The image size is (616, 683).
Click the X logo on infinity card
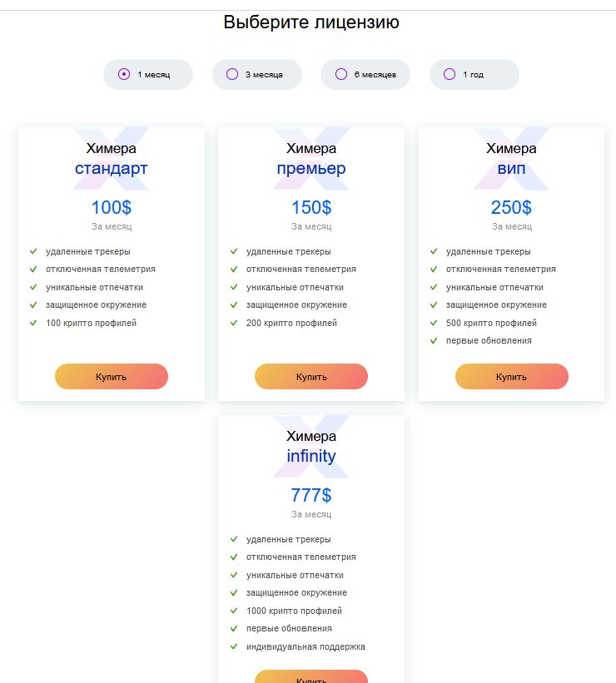[x=311, y=447]
